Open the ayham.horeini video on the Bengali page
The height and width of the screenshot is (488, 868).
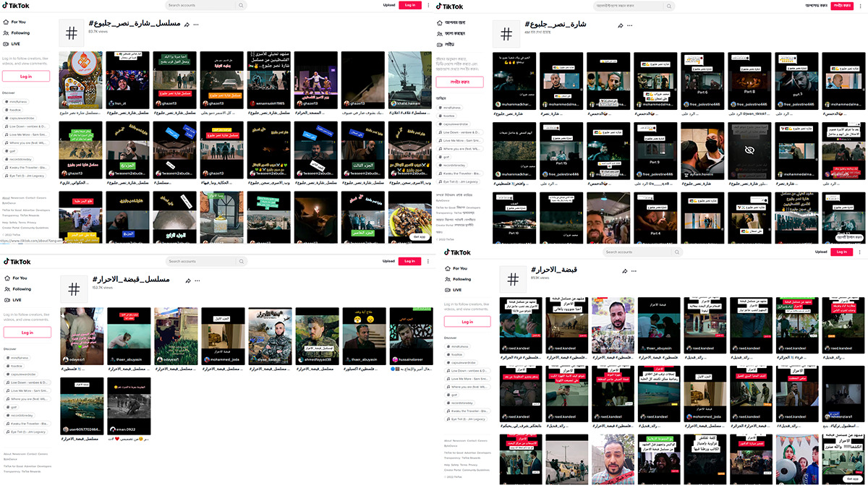(x=704, y=152)
